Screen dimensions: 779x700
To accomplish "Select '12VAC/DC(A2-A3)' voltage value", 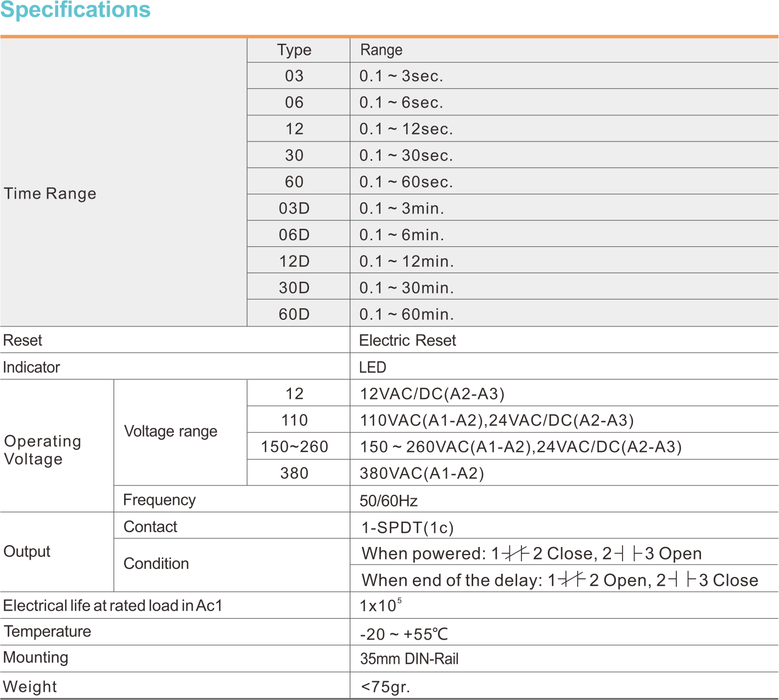I will (432, 394).
